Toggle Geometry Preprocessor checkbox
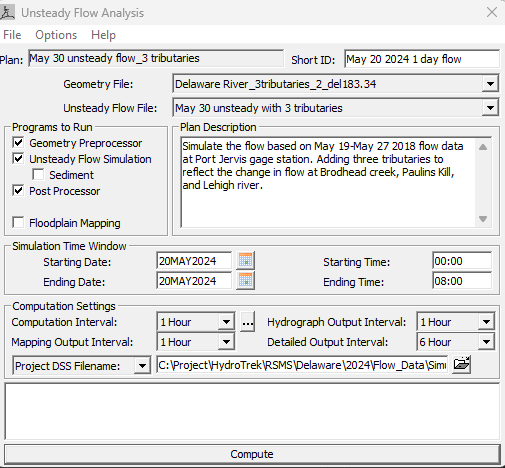This screenshot has height=468, width=505. pyautogui.click(x=18, y=143)
